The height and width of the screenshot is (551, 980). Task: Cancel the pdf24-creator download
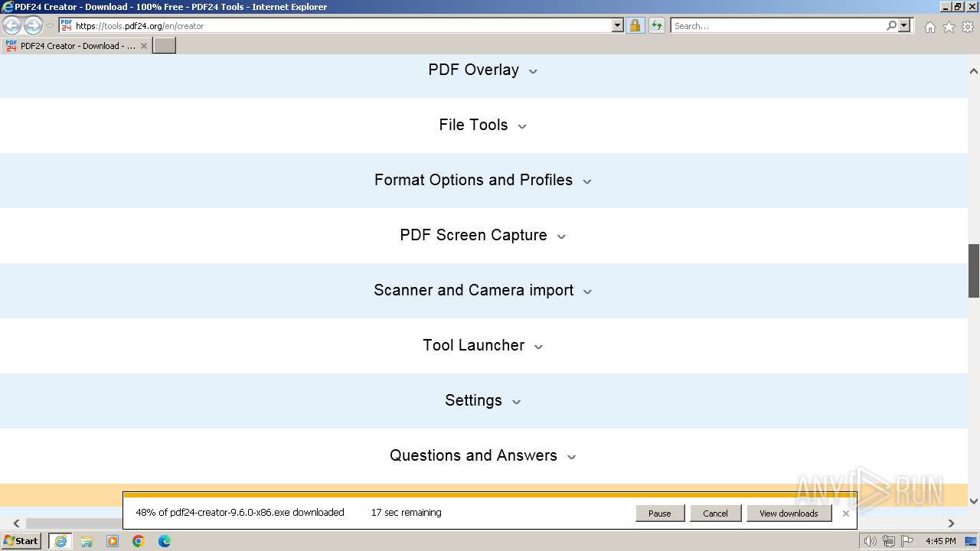click(x=715, y=514)
